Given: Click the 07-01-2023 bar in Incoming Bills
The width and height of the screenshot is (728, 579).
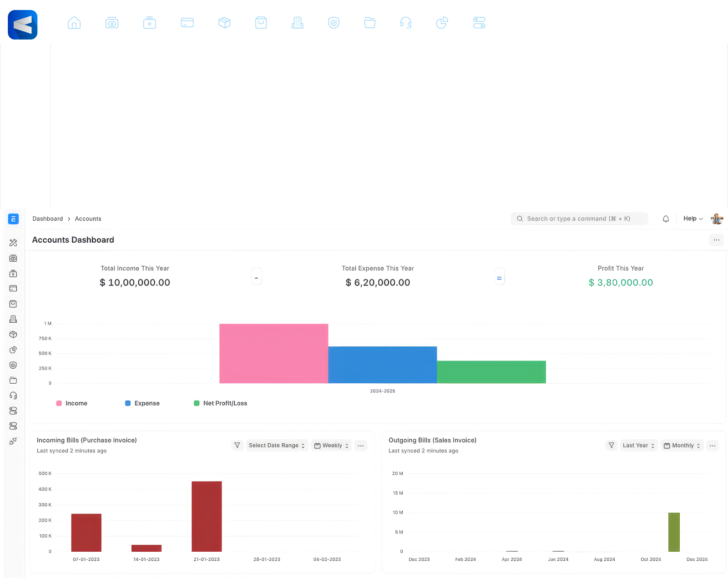Looking at the screenshot, I should 86,533.
